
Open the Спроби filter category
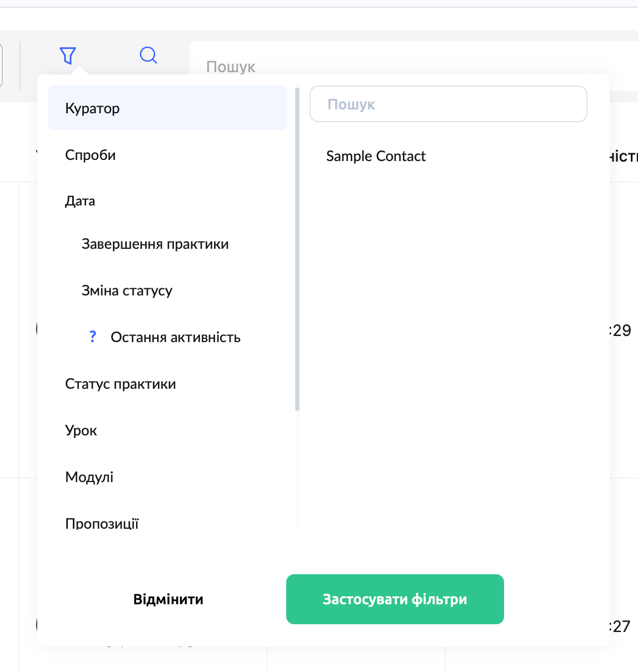(91, 155)
